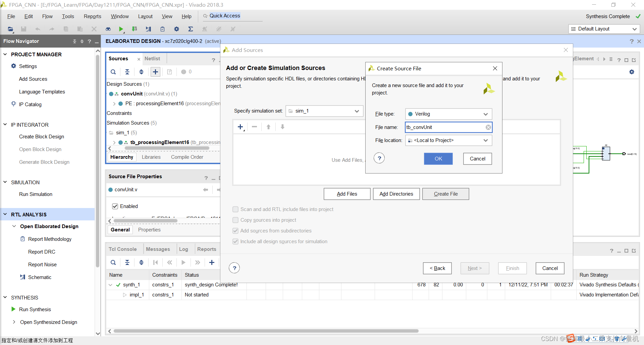The width and height of the screenshot is (644, 345).
Task: Open the Flow menu
Action: point(47,16)
